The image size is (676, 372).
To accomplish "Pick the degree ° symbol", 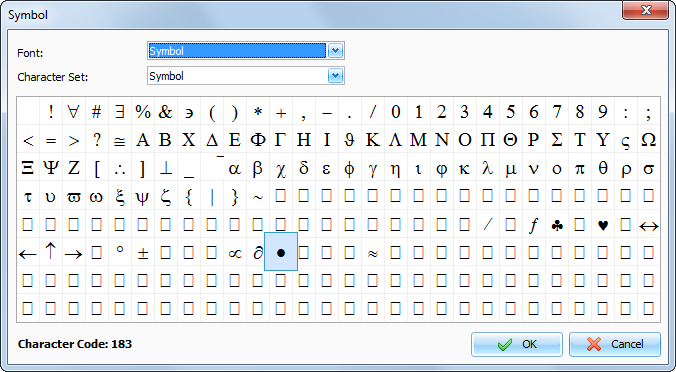I will pos(120,253).
